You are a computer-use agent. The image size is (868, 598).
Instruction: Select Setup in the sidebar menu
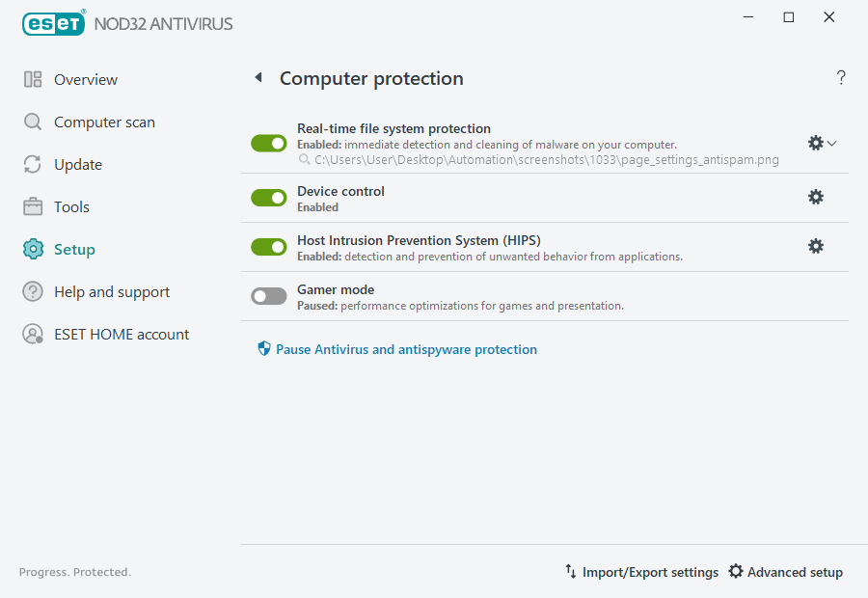click(74, 250)
